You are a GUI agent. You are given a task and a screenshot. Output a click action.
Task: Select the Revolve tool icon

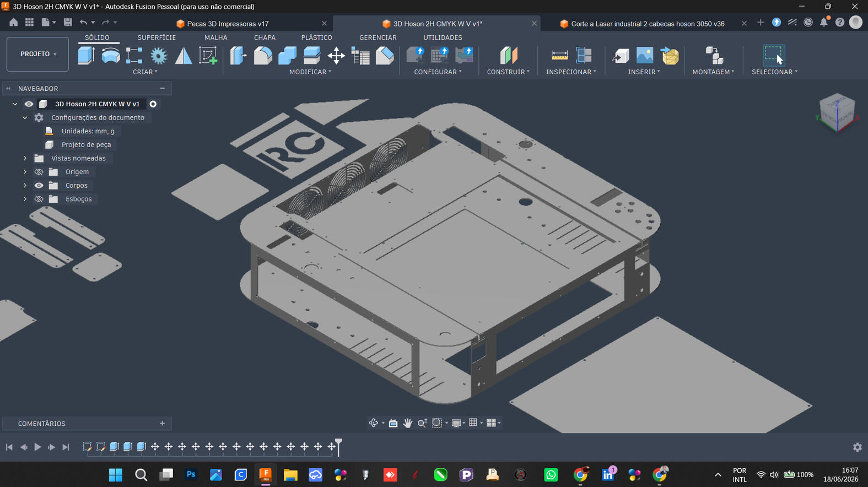coord(110,56)
